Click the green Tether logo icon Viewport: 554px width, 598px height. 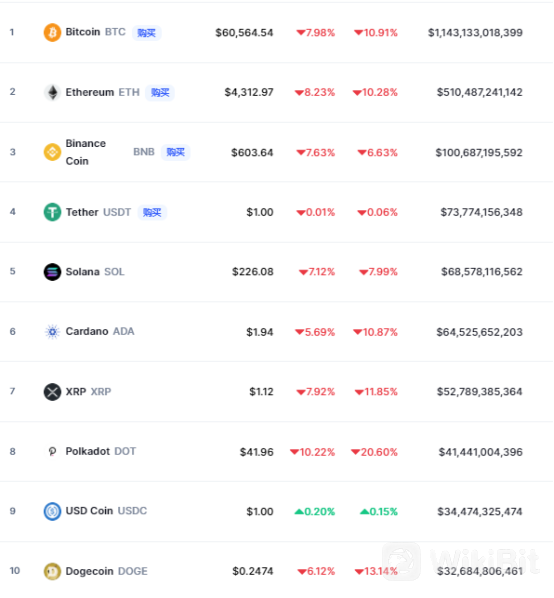(52, 212)
